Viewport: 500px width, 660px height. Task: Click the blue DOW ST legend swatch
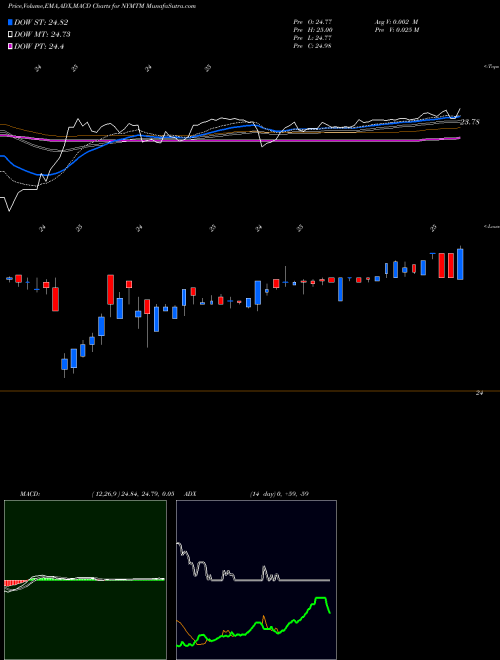point(10,22)
